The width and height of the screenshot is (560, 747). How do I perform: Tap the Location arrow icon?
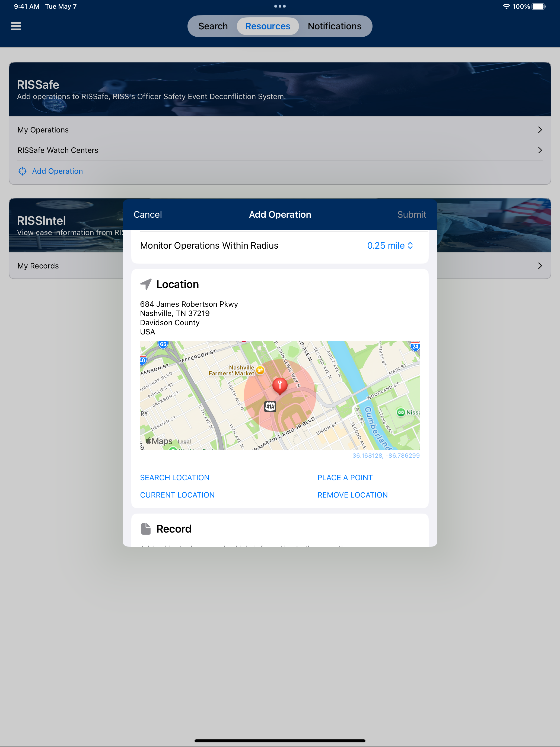(x=146, y=284)
